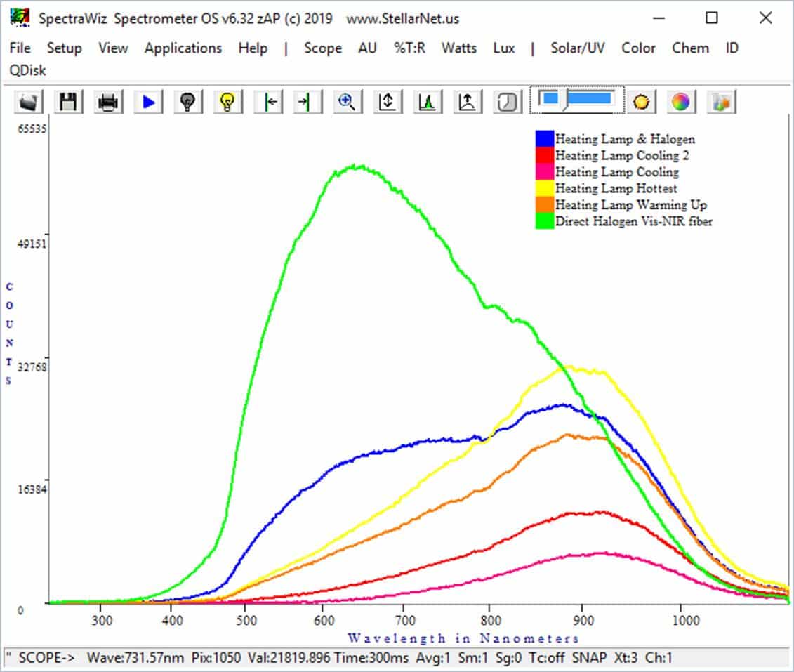The height and width of the screenshot is (672, 794).
Task: Click blue swatch for Heating Lamp & Halogen
Action: 544,139
